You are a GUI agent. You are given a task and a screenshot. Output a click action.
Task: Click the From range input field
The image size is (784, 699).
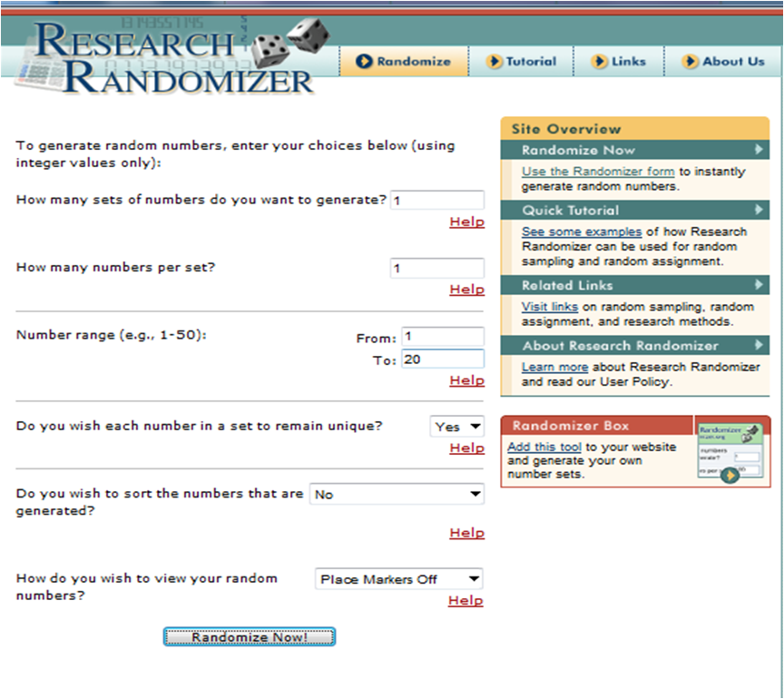click(443, 336)
